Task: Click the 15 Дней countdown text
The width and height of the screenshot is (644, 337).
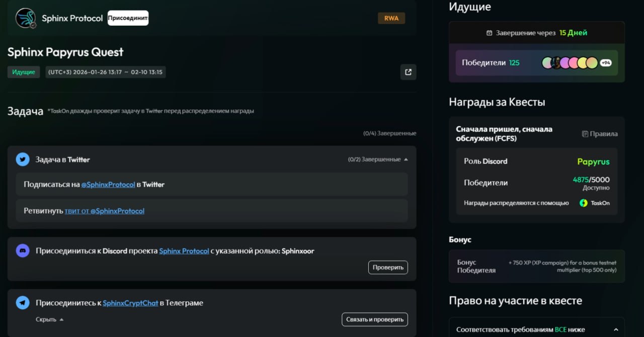Action: coord(573,33)
